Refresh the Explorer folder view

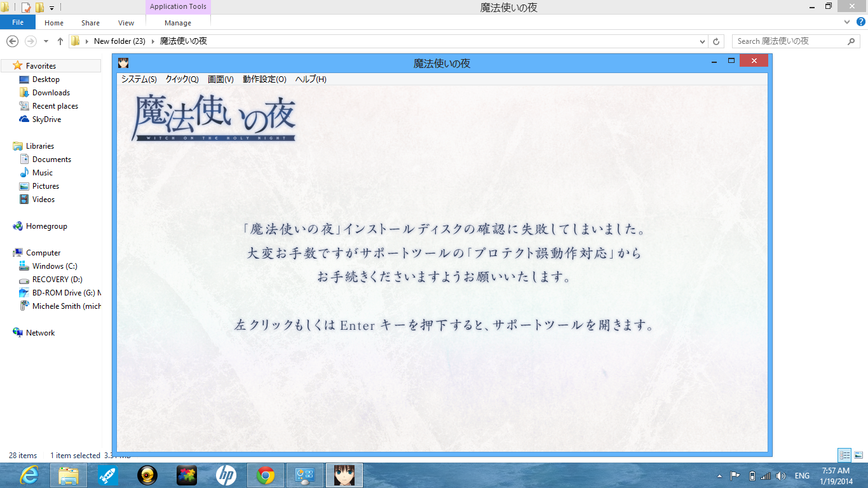[716, 41]
